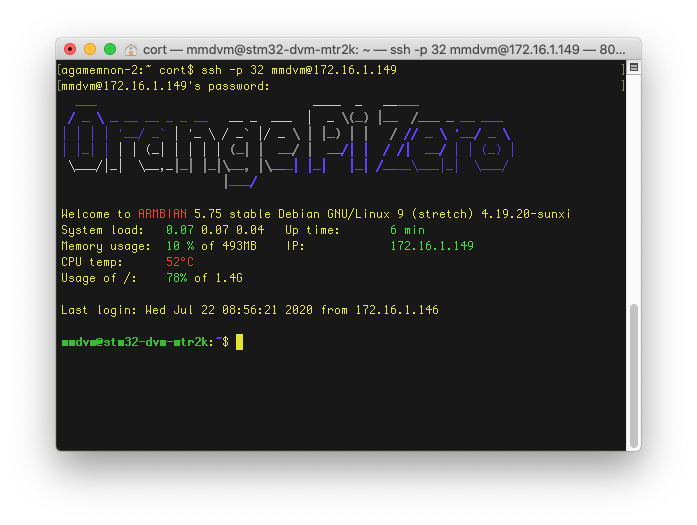Click the 'Up time:' label

pyautogui.click(x=312, y=230)
